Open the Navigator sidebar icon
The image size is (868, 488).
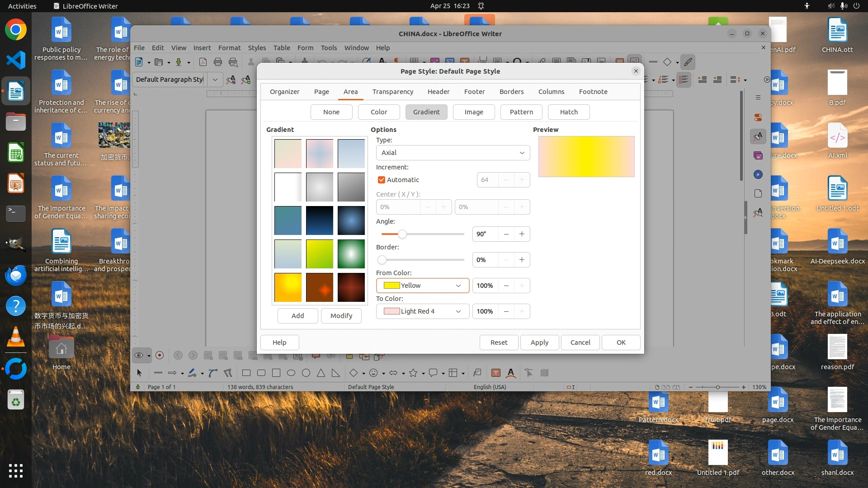click(758, 174)
